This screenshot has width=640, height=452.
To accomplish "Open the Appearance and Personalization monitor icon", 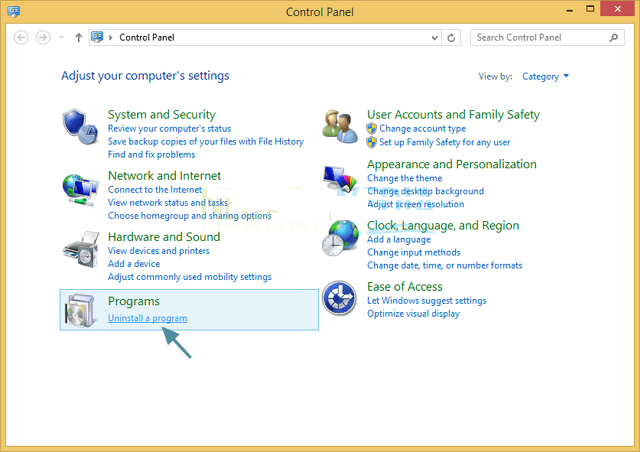I will 340,179.
